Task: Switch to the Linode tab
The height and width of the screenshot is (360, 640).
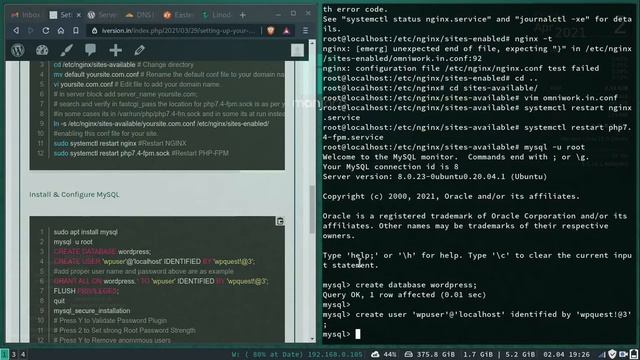Action: (216, 15)
